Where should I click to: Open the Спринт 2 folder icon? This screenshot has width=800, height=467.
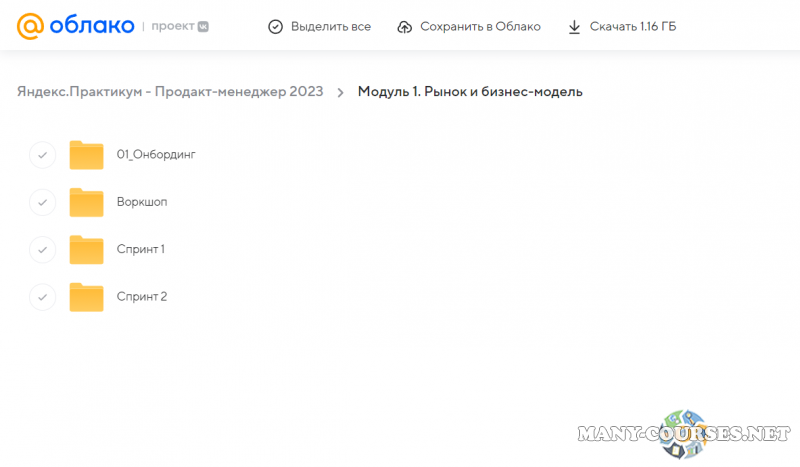pyautogui.click(x=87, y=297)
